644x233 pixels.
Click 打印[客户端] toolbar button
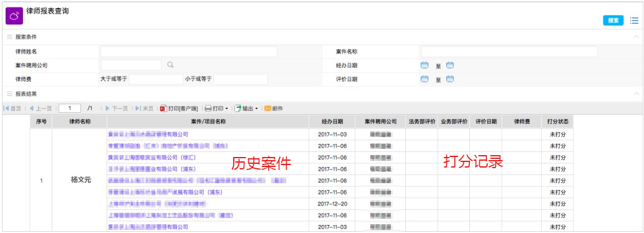pos(179,108)
